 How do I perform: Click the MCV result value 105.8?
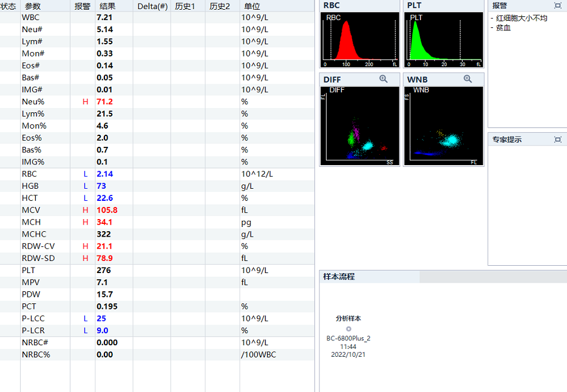(107, 210)
